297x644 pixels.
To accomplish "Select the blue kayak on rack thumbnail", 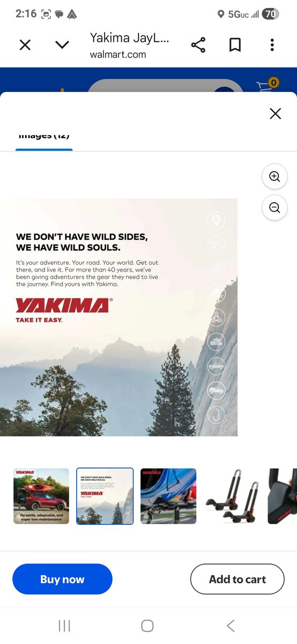I will [x=168, y=496].
